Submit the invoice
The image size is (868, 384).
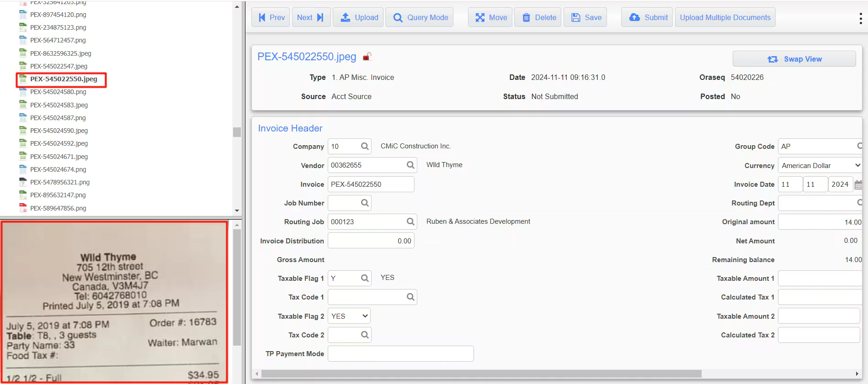point(647,17)
